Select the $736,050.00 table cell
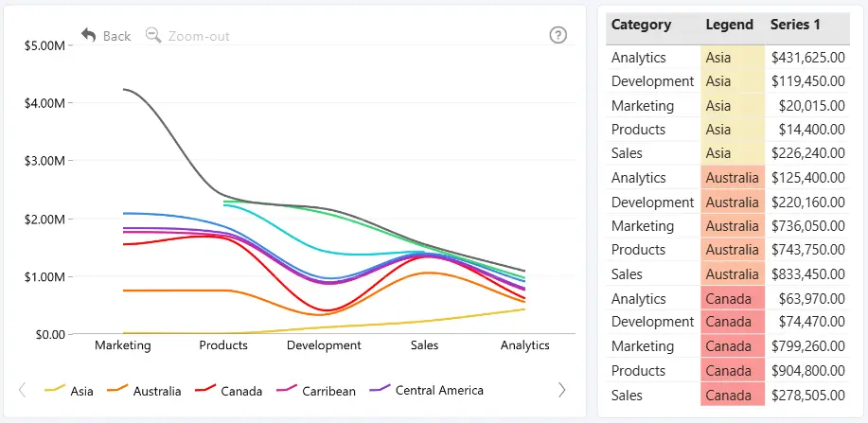This screenshot has width=868, height=423. tap(808, 226)
